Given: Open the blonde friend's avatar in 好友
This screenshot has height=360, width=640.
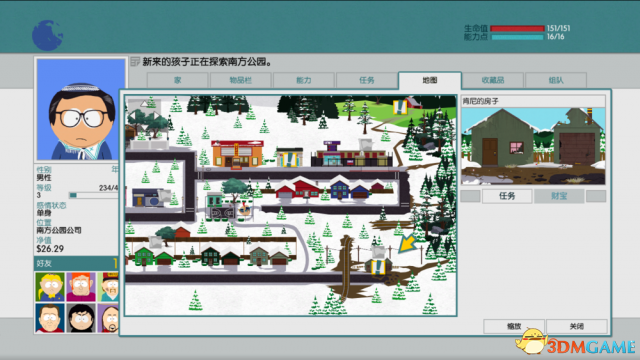Looking at the screenshot, I should tap(50, 287).
